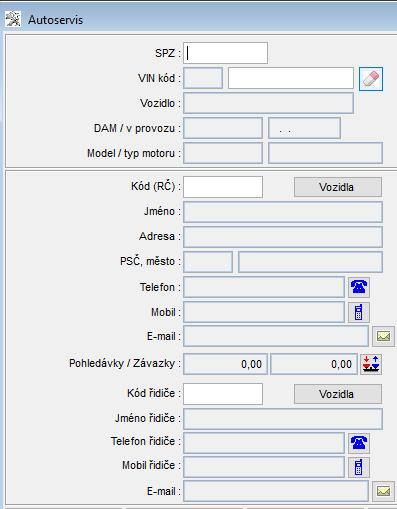This screenshot has height=509, width=397.
Task: Open the Pohledávky / Závazky balance icon
Action: (x=371, y=364)
